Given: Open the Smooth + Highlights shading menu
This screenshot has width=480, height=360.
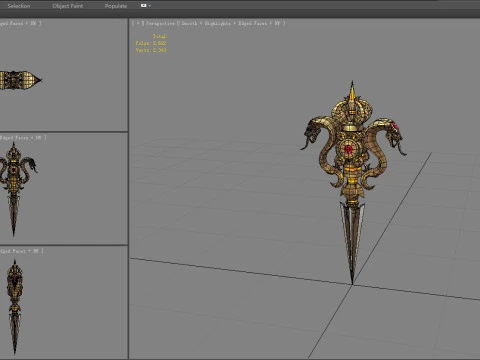Looking at the screenshot, I should point(206,23).
